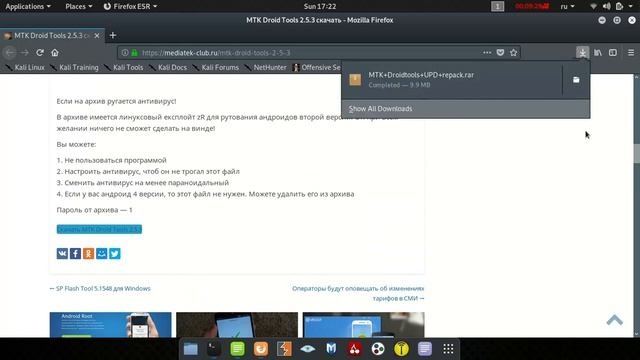The height and width of the screenshot is (360, 640).
Task: Open Kali Linux bookmark
Action: click(x=24, y=67)
